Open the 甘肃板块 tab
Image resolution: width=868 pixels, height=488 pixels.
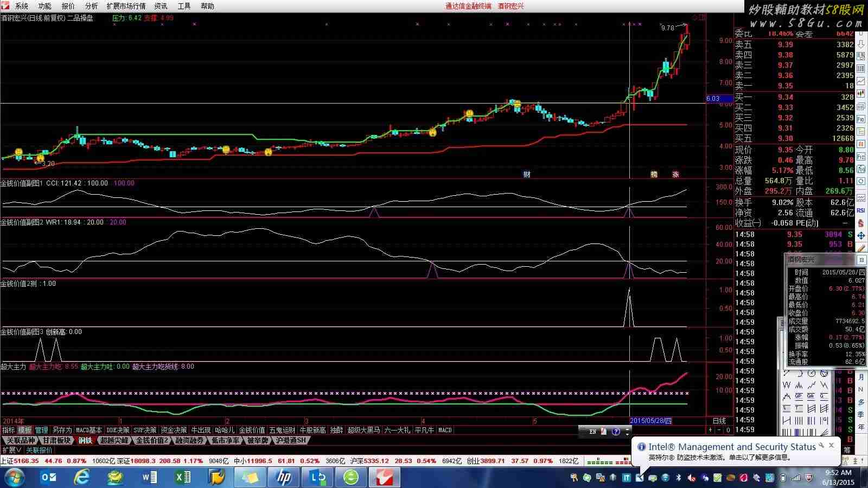click(x=57, y=440)
